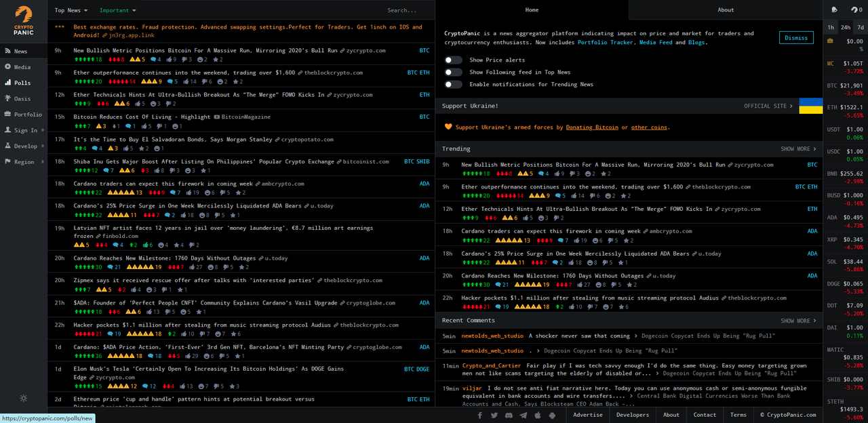
Task: Open the Twitter link in footer
Action: pos(494,415)
